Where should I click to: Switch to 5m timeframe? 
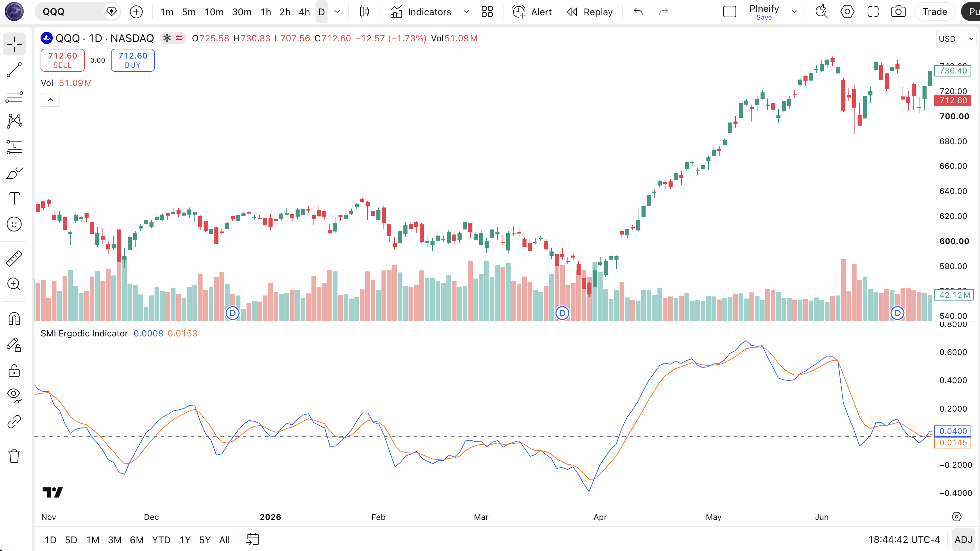(x=189, y=12)
